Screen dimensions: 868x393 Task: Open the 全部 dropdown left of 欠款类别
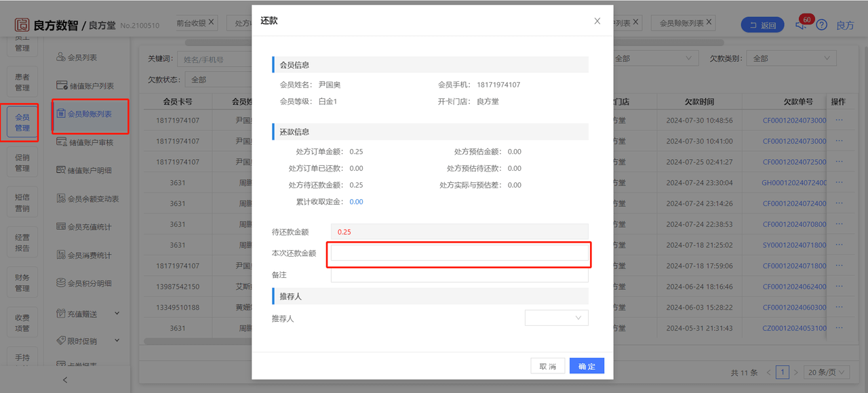[x=654, y=59]
